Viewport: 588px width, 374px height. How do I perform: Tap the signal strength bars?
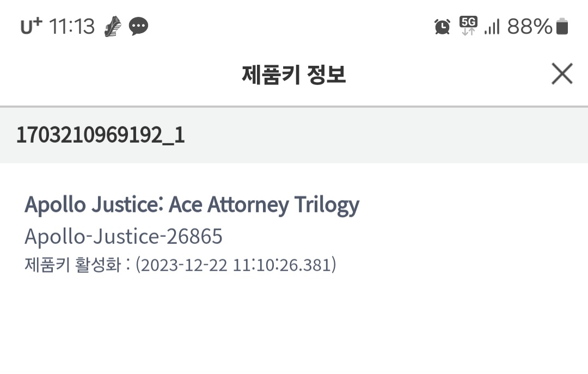point(492,27)
